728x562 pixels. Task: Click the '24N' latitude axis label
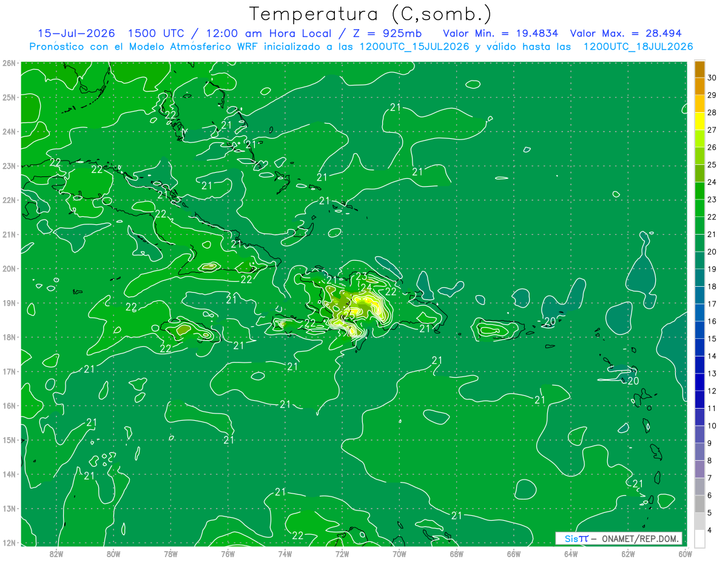(8, 132)
